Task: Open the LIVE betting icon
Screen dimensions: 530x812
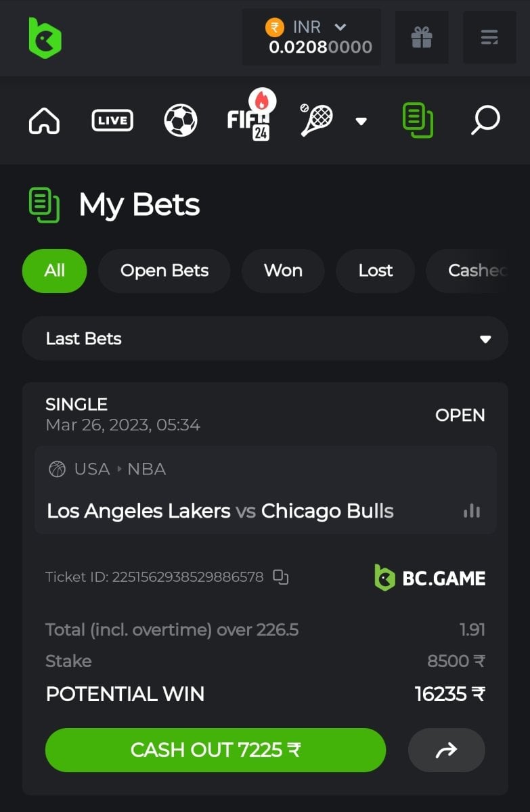Action: click(x=112, y=121)
